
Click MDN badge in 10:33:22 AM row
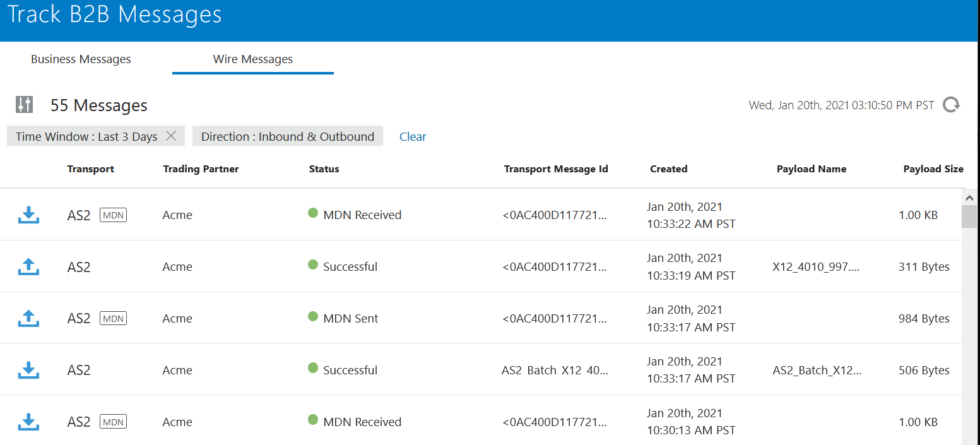tap(113, 215)
